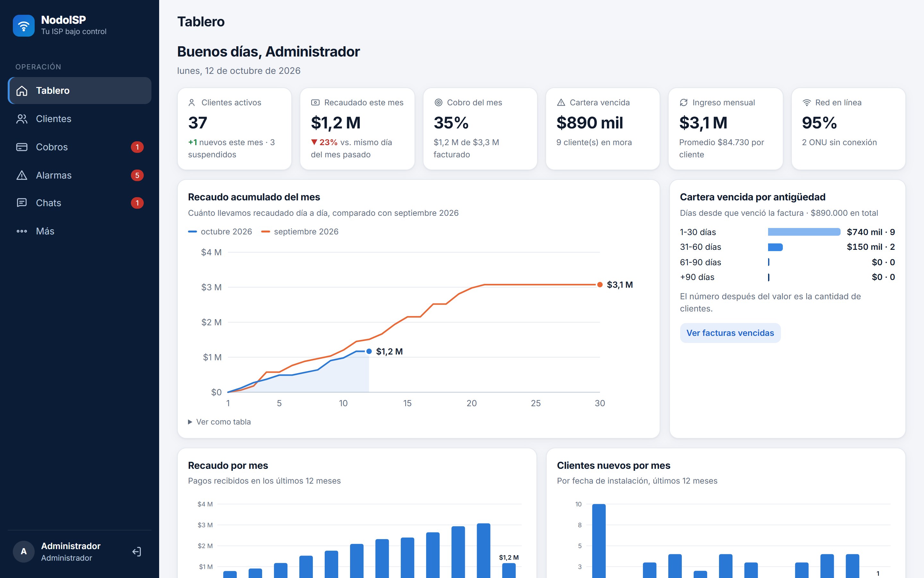Click the Cobros card icon in sidebar
The image size is (924, 578).
click(x=22, y=147)
